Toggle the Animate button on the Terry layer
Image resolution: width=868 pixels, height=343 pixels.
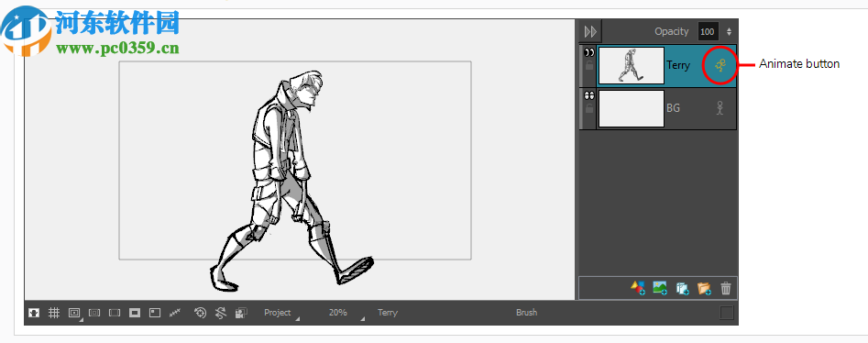tap(720, 65)
